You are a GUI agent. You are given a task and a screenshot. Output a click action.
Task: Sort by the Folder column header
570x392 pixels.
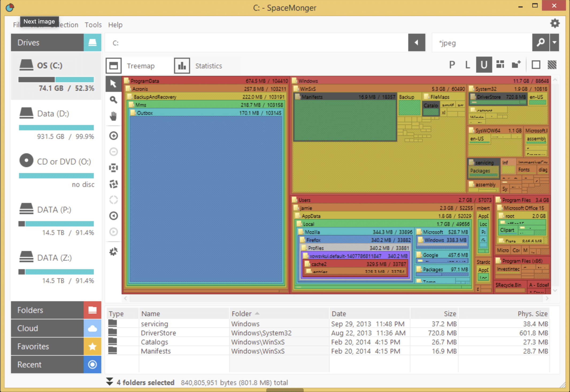tap(242, 313)
